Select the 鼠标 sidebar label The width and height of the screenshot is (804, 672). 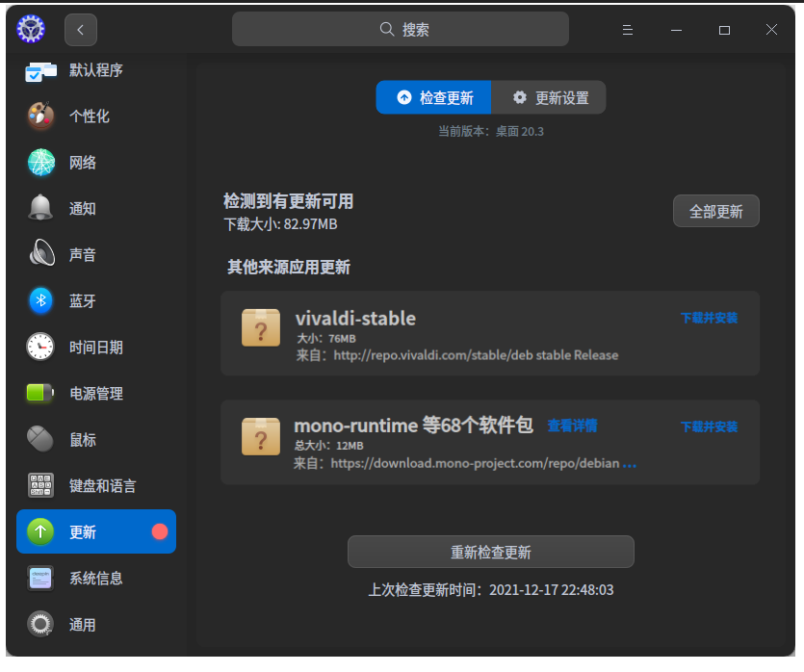tap(83, 439)
